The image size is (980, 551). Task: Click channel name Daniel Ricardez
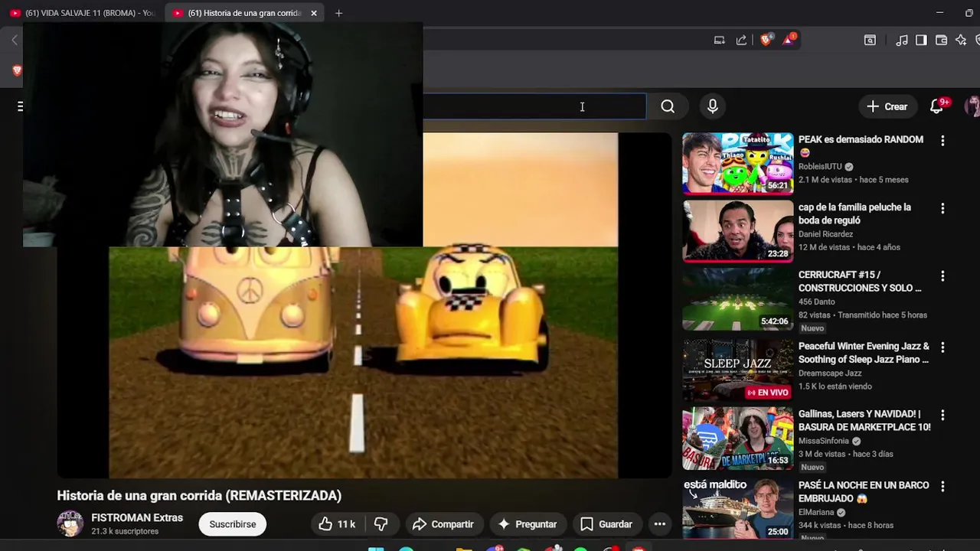[825, 234]
